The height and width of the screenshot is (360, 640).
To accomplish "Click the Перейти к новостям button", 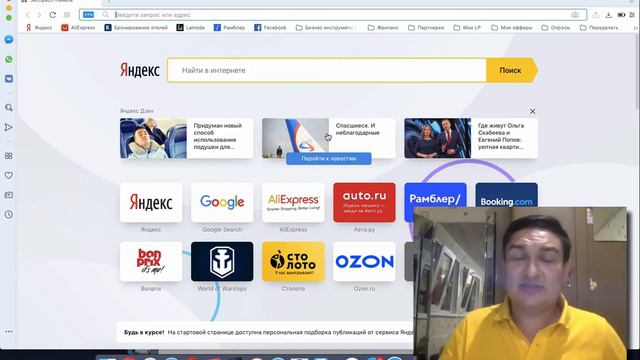I will 329,158.
